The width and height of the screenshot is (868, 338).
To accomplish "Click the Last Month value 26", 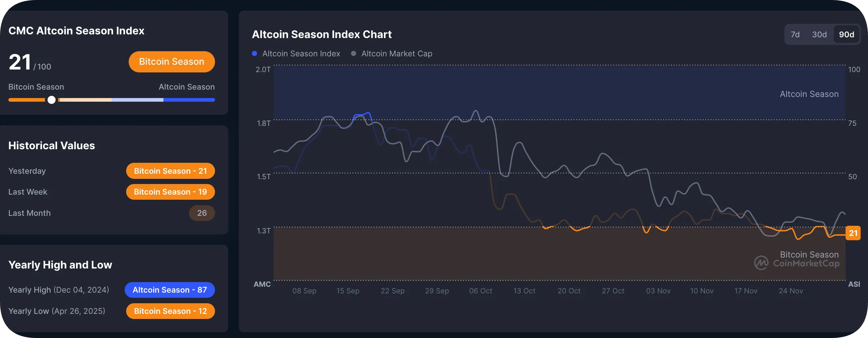I will click(x=202, y=213).
